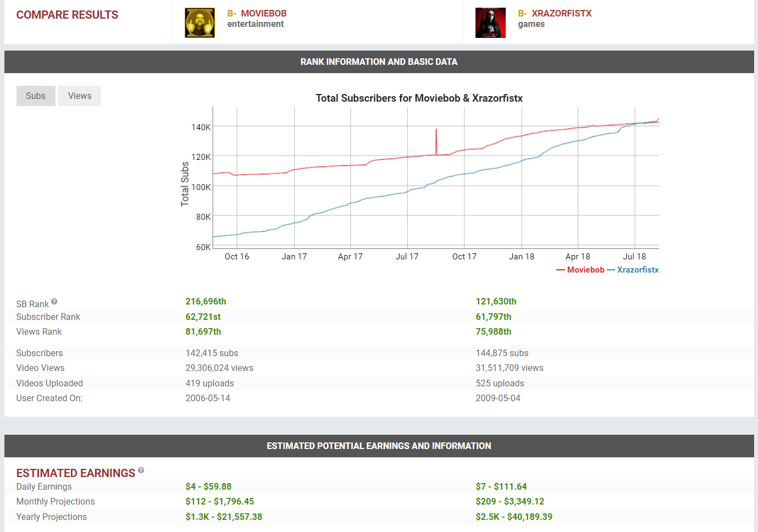Open the SB Rank help icon

click(54, 301)
